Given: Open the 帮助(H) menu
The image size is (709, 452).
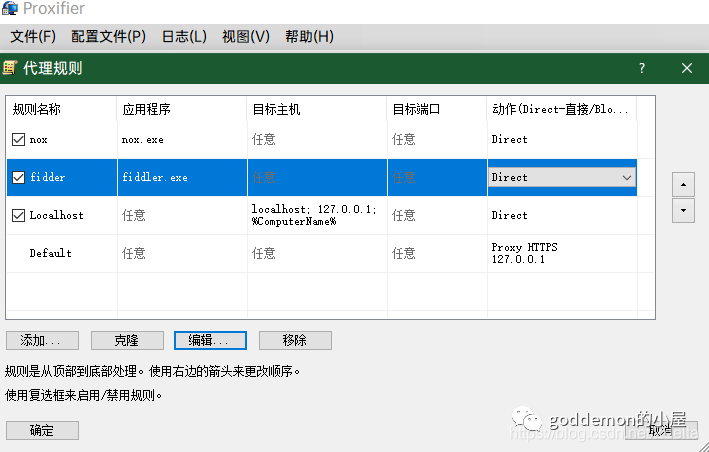Looking at the screenshot, I should click(x=309, y=37).
